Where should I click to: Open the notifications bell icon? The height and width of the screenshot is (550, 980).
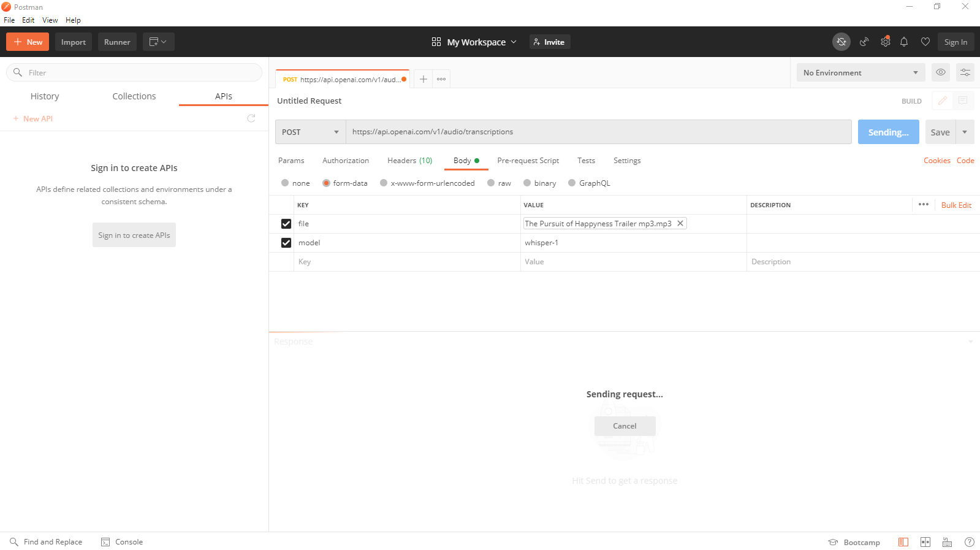point(904,42)
